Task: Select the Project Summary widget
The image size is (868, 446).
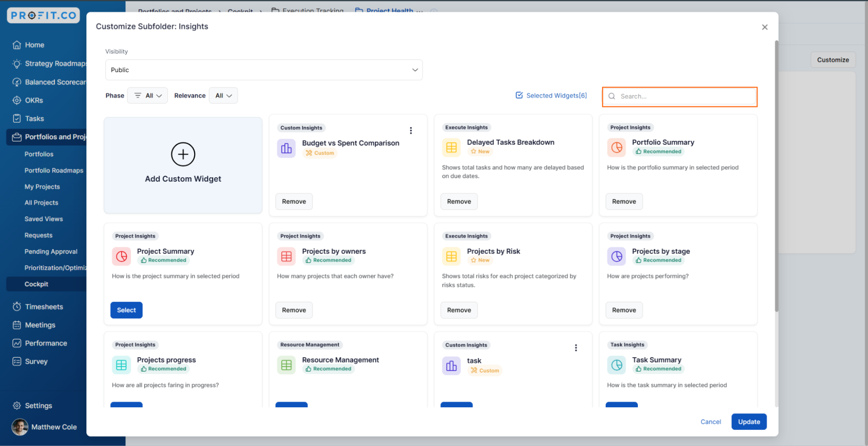Action: [x=126, y=310]
